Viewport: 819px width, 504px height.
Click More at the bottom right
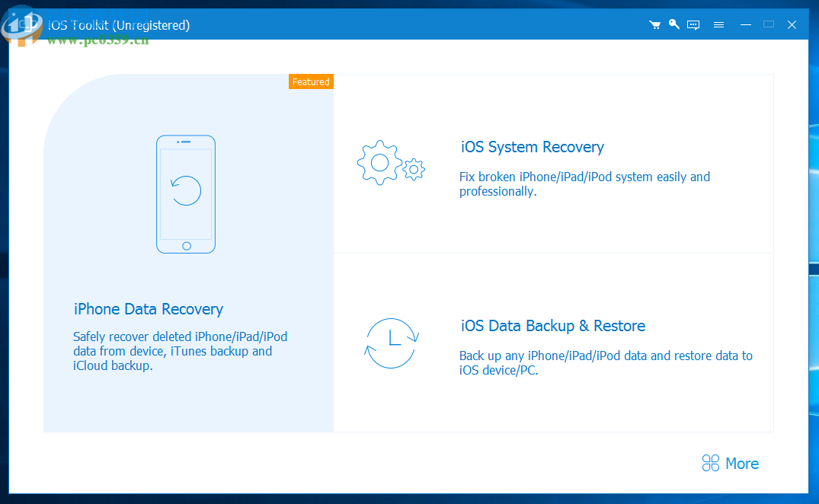[x=741, y=463]
